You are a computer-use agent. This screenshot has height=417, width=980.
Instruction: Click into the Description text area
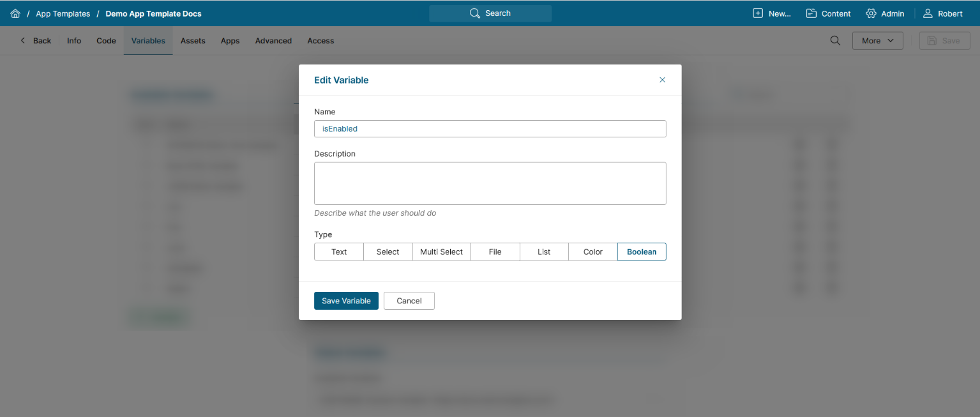pos(490,183)
